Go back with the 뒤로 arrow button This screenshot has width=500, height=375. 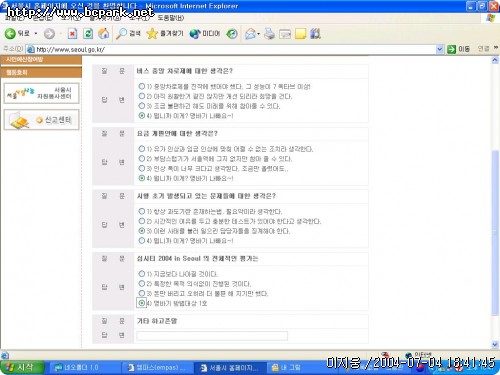(17, 33)
